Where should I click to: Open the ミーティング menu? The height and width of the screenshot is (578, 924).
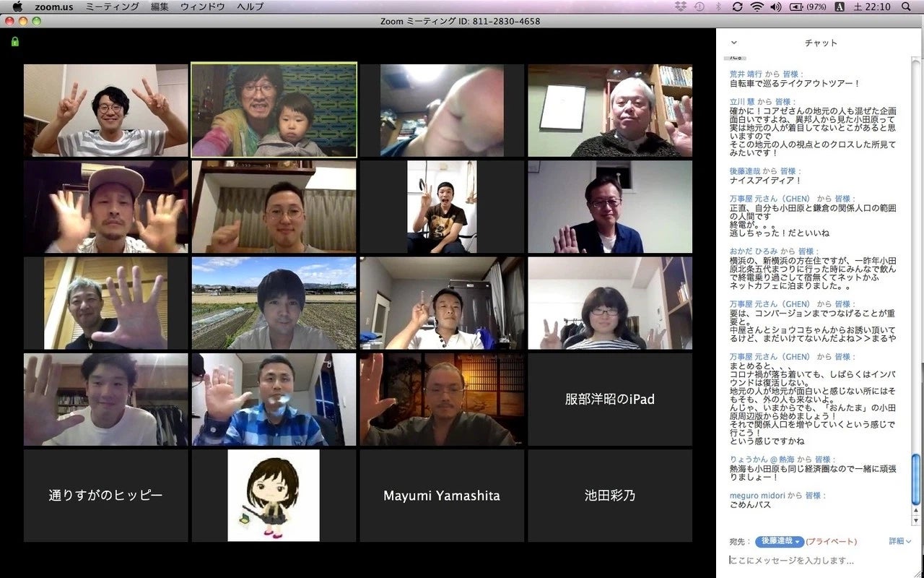click(x=112, y=7)
